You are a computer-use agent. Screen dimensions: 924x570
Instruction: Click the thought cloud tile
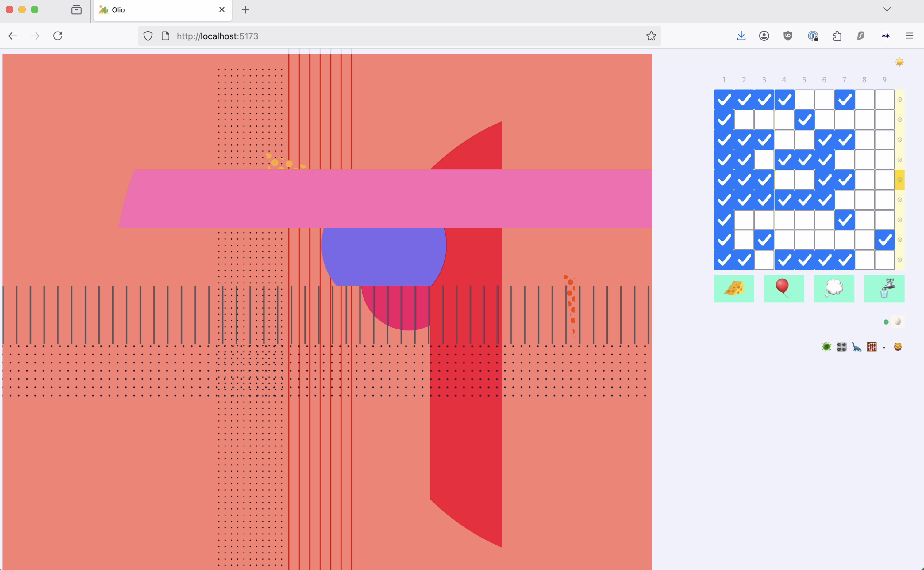click(x=834, y=288)
